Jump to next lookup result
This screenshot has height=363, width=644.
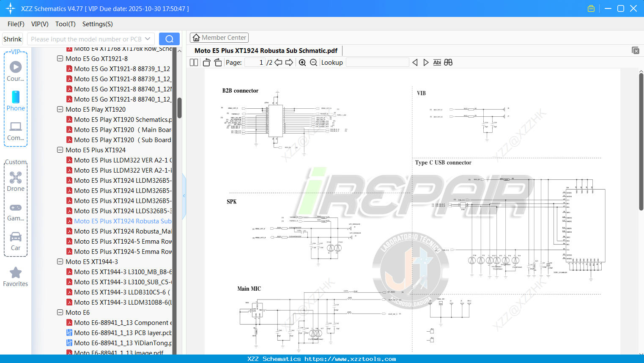click(x=426, y=63)
